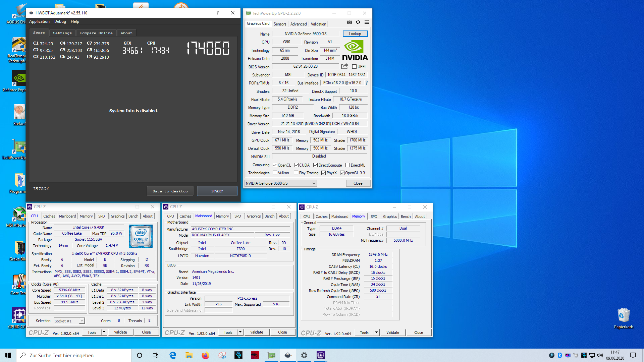The width and height of the screenshot is (644, 362).
Task: Open the Caches tab in the leftmost CPU-Z
Action: tap(49, 216)
